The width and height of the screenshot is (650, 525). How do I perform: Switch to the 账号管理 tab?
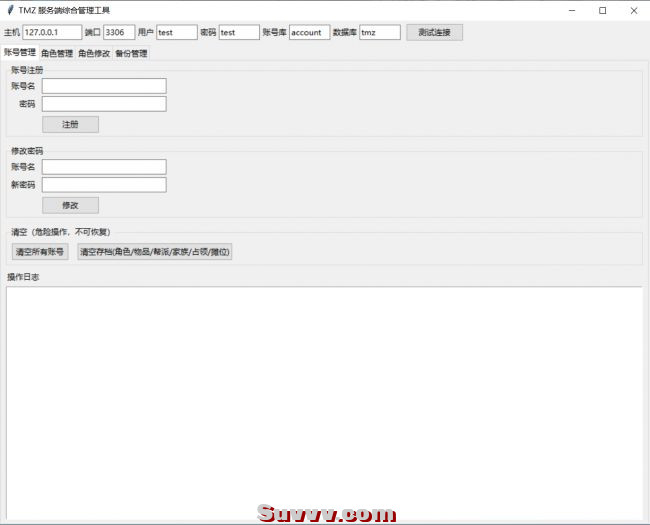click(19, 52)
